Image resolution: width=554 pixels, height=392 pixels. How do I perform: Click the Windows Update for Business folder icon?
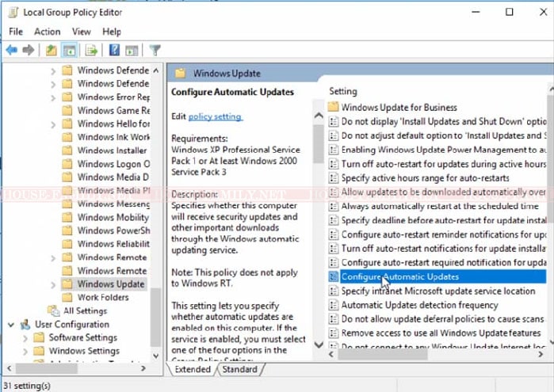(x=333, y=107)
